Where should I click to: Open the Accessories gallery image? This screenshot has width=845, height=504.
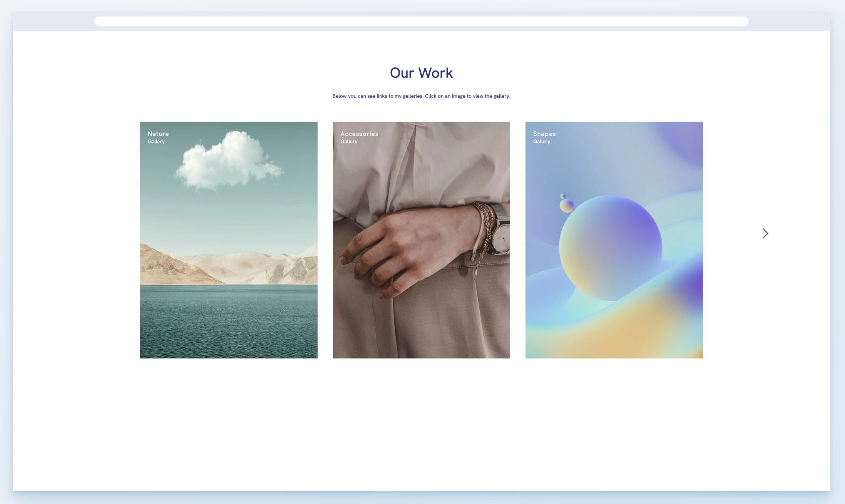(421, 239)
